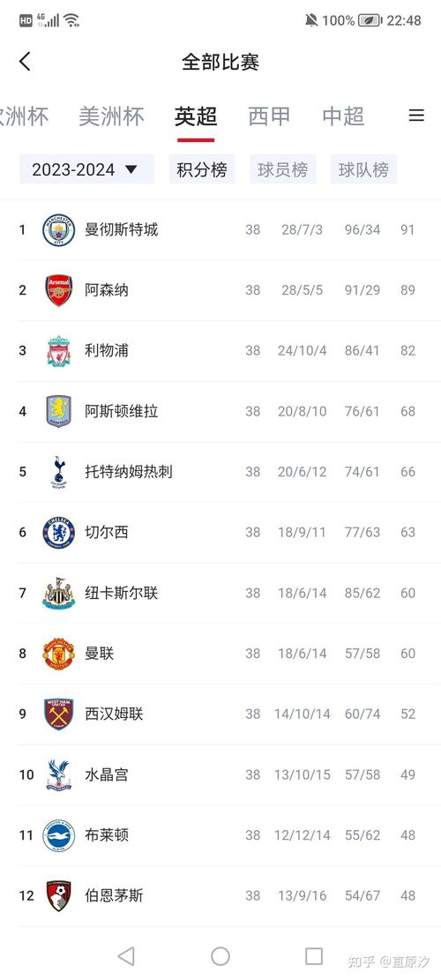Tap the Newcastle United crest

59,593
